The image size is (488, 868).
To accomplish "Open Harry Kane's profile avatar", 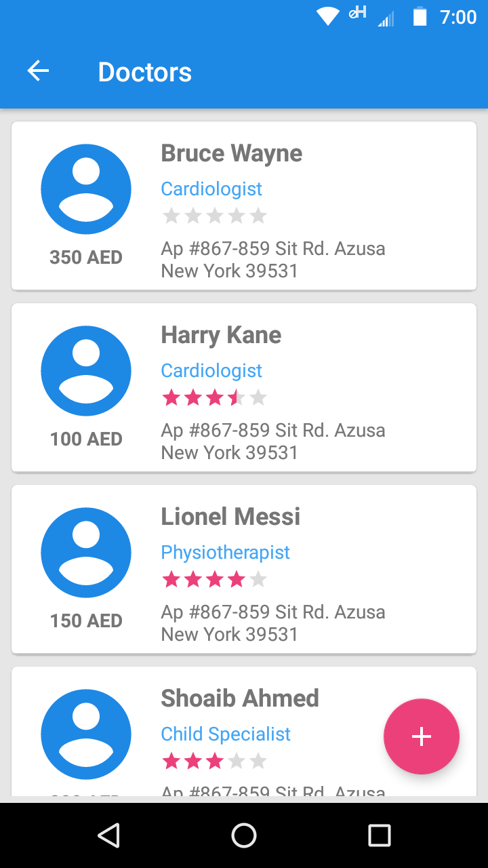I will 86,371.
